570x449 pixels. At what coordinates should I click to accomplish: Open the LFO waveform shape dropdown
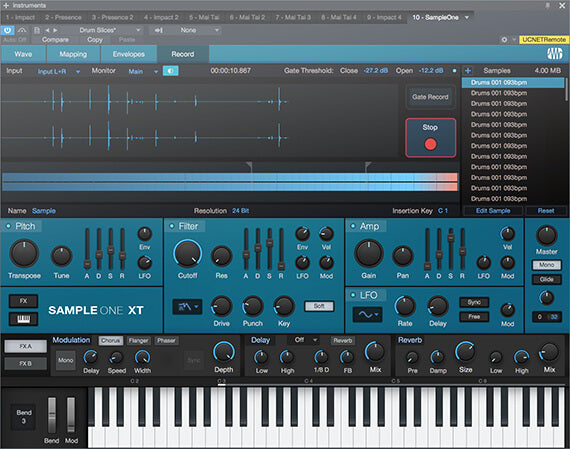(x=367, y=314)
